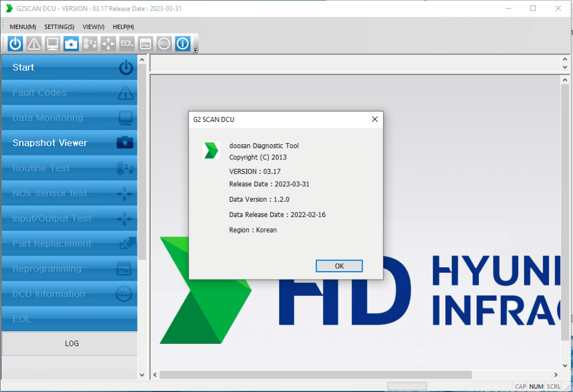Minimize the G2SCAN DCU window
Screen dimensions: 573x392
pos(508,8)
